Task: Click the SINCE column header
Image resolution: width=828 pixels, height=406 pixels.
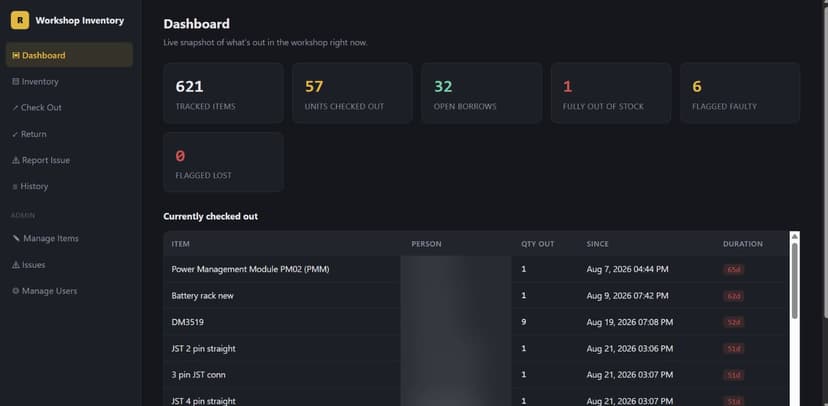Action: click(597, 244)
